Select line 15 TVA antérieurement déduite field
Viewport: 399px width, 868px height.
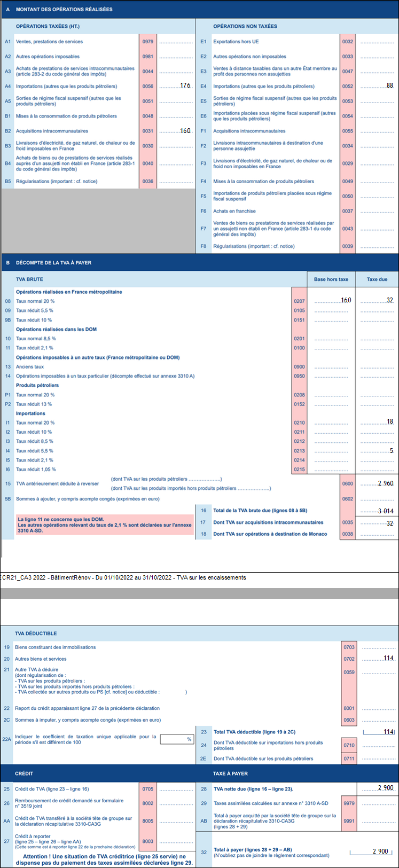377,483
